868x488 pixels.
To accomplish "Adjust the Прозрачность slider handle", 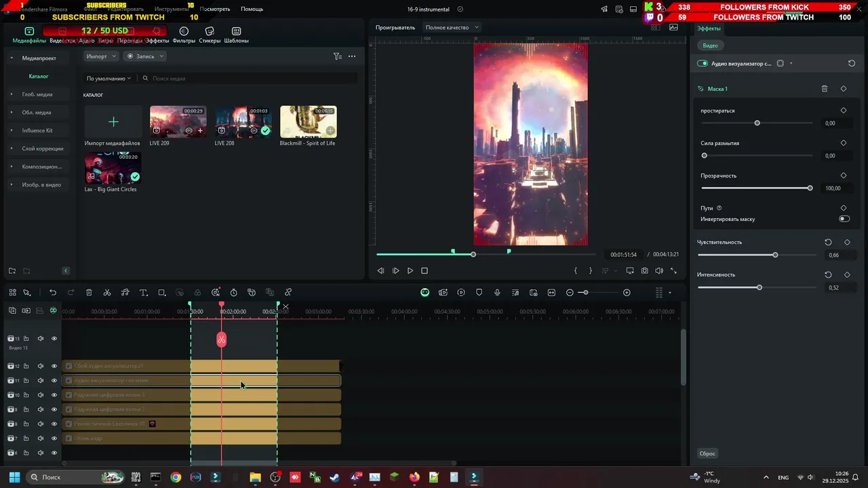I will (x=810, y=188).
